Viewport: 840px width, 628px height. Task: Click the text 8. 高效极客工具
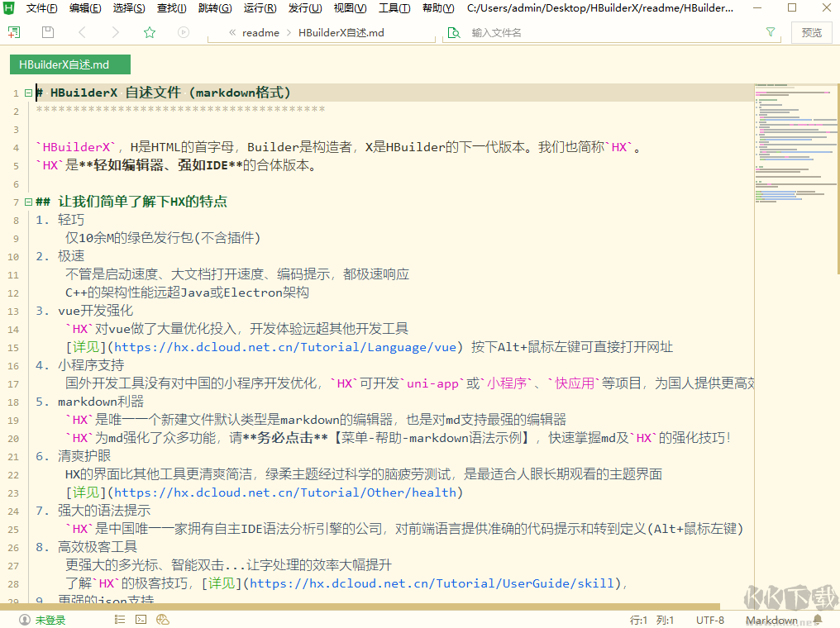point(87,547)
